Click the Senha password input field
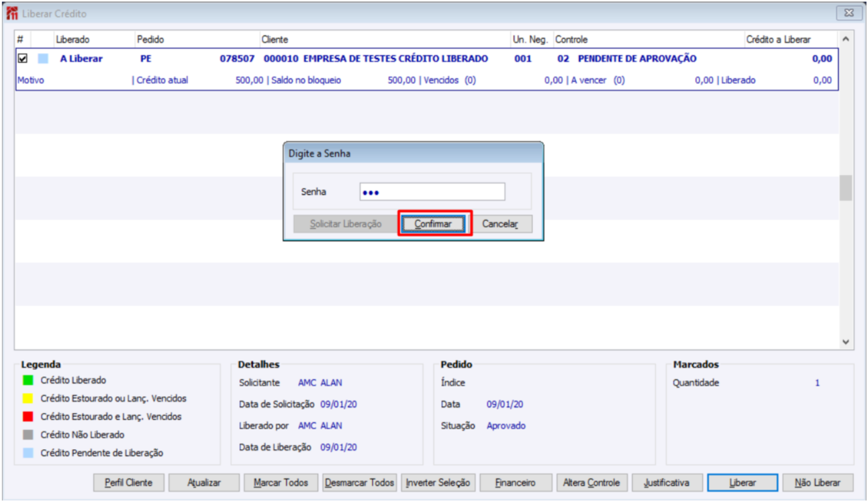Screen dimensions: 868x501 (432, 192)
